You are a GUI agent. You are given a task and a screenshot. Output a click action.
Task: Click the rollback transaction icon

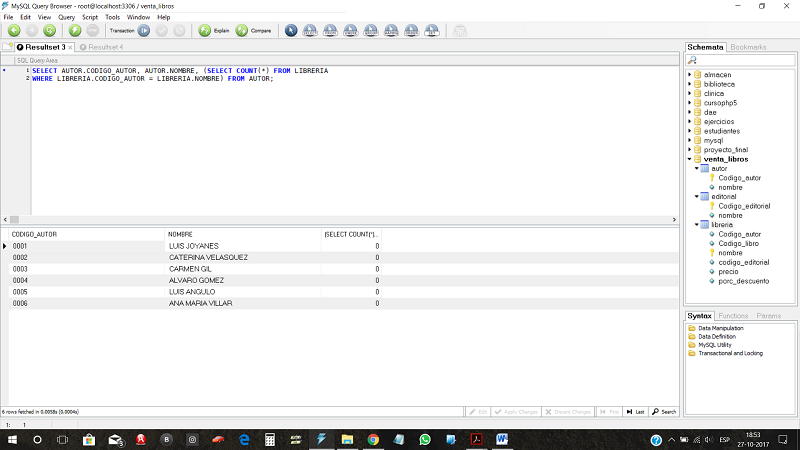tap(179, 31)
